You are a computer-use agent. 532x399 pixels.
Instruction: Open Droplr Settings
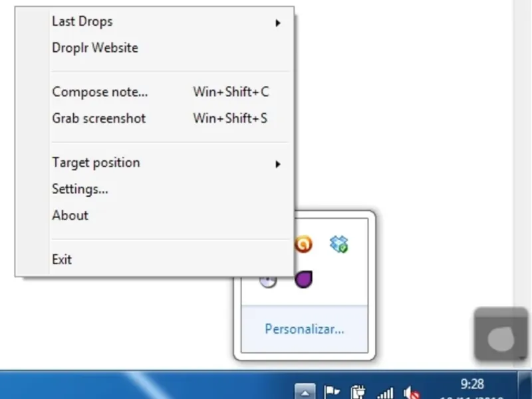click(x=154, y=189)
